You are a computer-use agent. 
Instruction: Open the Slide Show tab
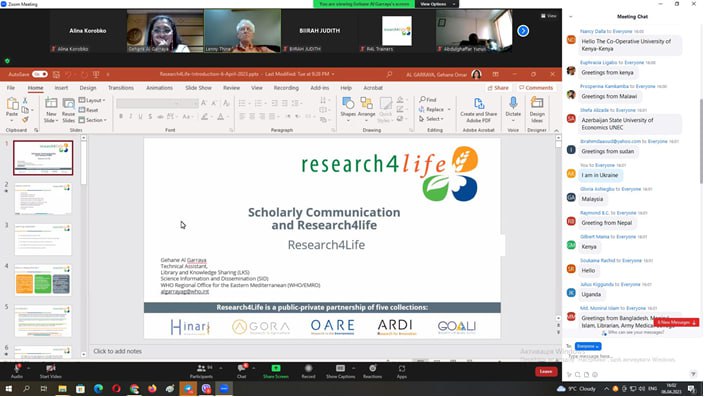tap(198, 88)
